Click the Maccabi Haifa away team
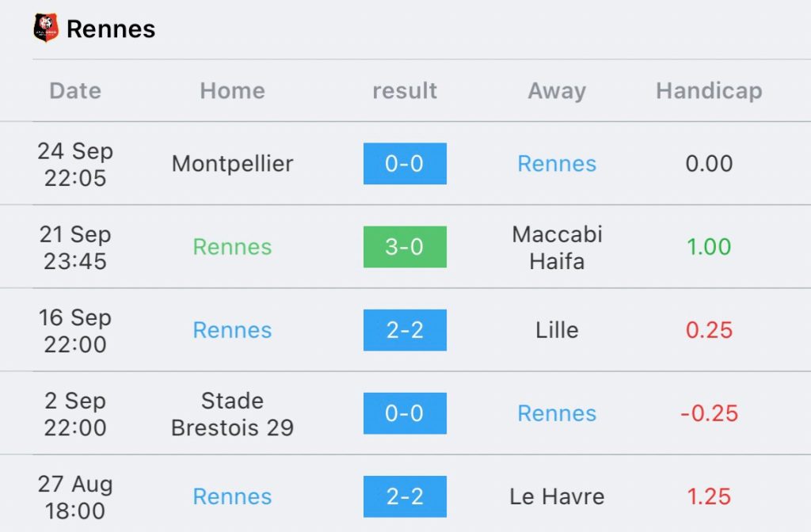The image size is (811, 532). pyautogui.click(x=557, y=247)
